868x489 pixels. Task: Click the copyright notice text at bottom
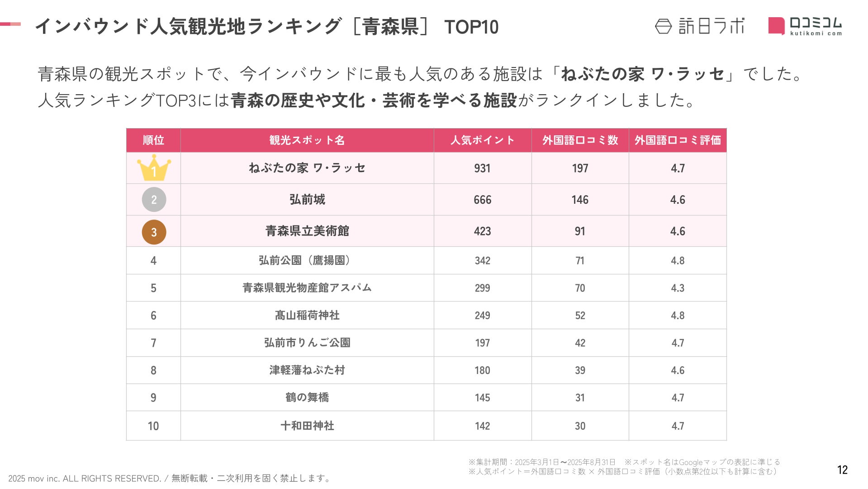pos(170,478)
